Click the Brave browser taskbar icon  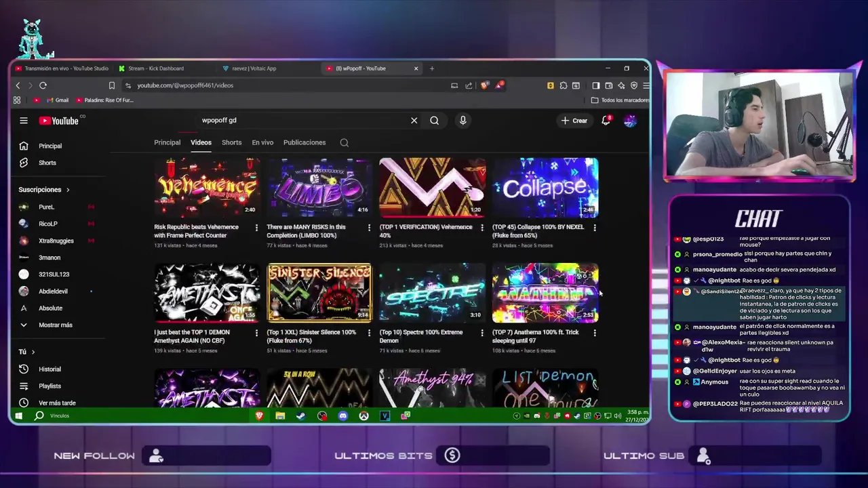(259, 415)
